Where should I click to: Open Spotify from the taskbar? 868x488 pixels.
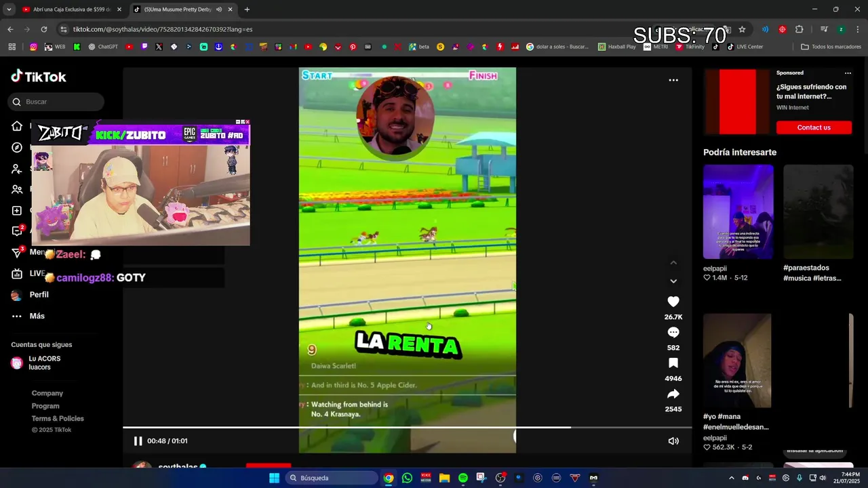pyautogui.click(x=463, y=478)
